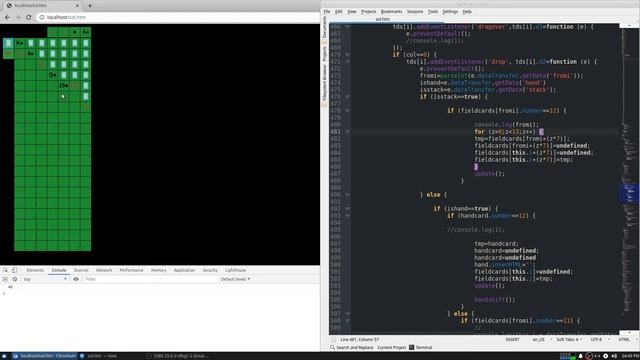Toggle the console live expression eye icon

click(76, 279)
